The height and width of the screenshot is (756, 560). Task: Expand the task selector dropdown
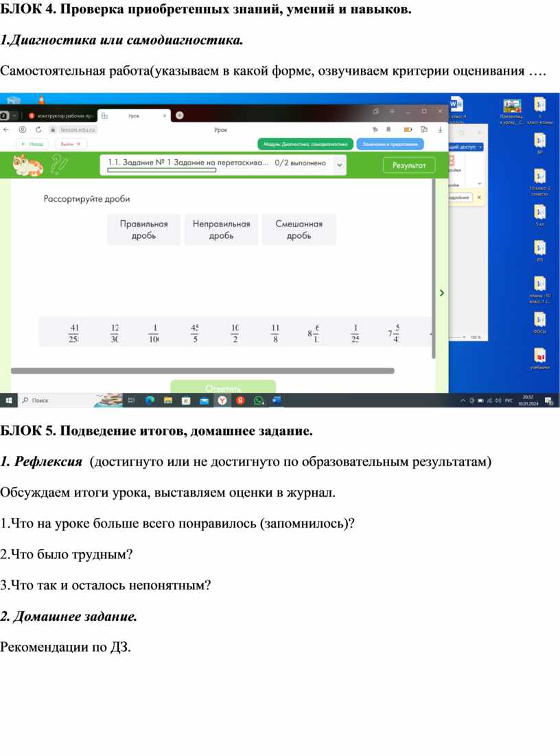339,165
